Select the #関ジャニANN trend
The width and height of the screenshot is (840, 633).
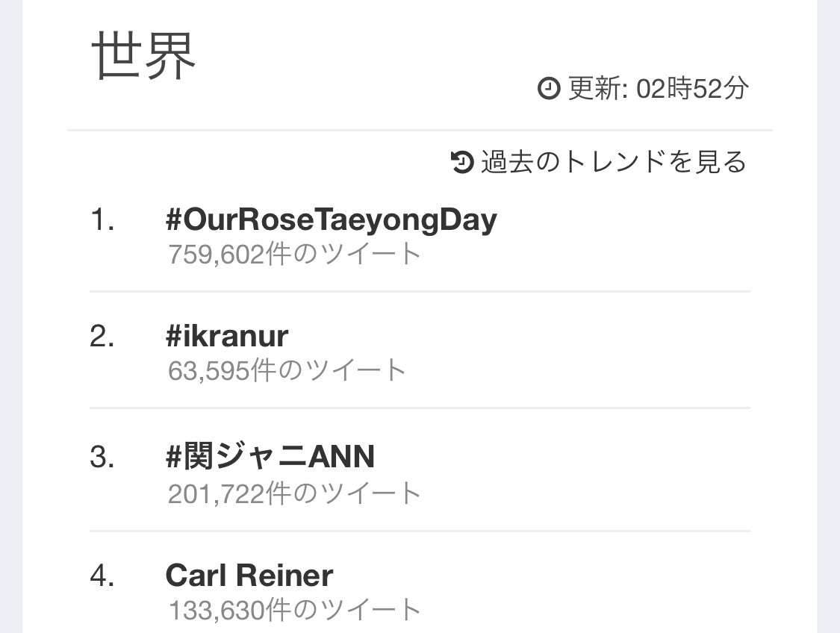pyautogui.click(x=270, y=457)
